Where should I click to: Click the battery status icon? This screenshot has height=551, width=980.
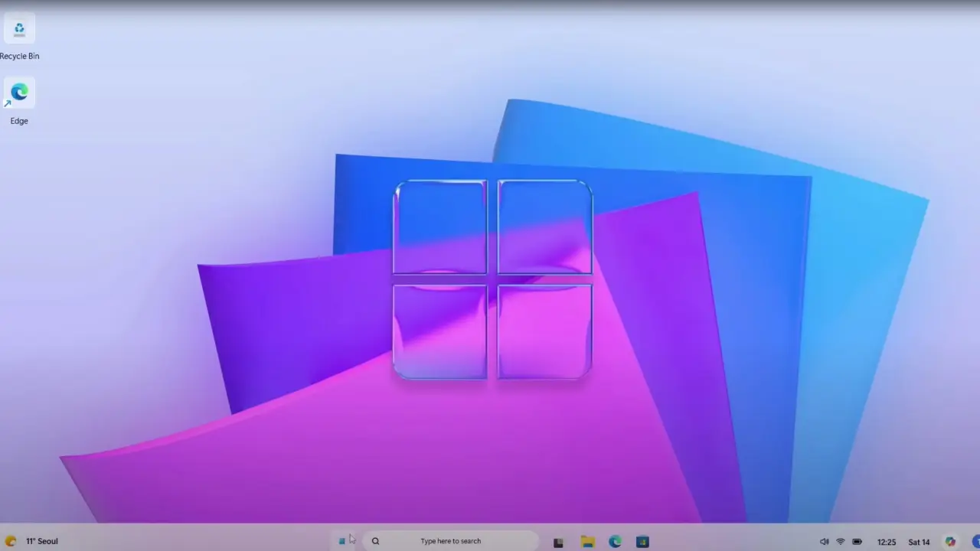[x=857, y=542]
